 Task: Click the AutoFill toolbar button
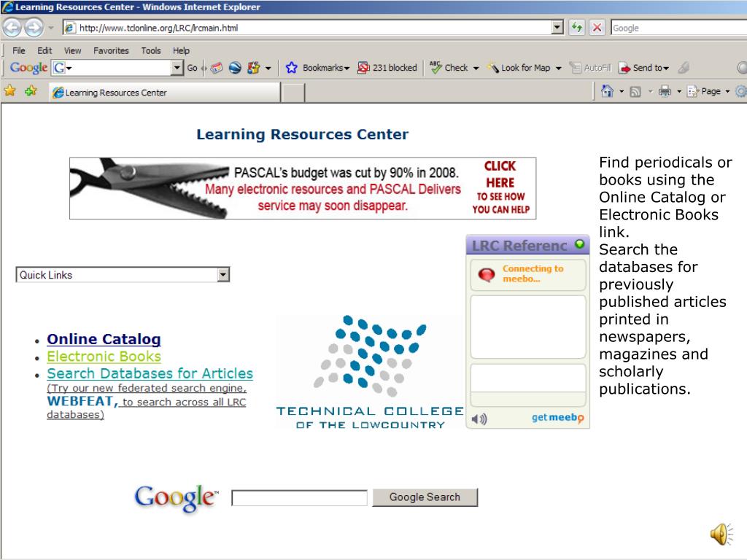(591, 68)
